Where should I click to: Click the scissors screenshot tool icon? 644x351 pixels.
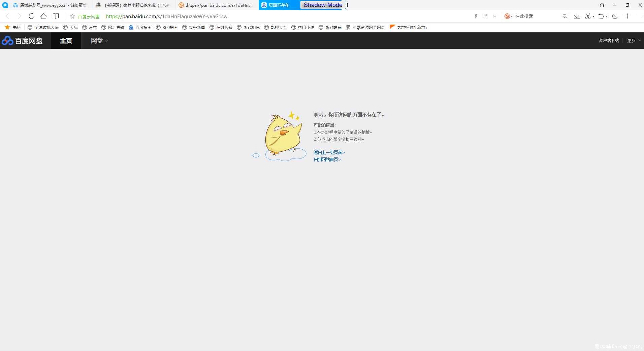coord(588,16)
